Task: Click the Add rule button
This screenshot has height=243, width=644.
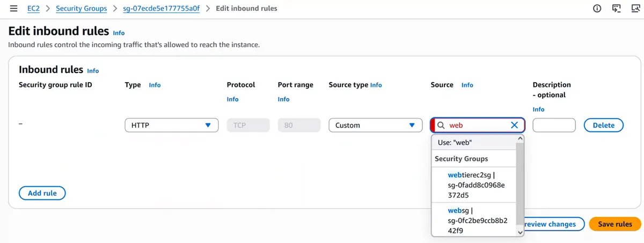Action: coord(42,193)
